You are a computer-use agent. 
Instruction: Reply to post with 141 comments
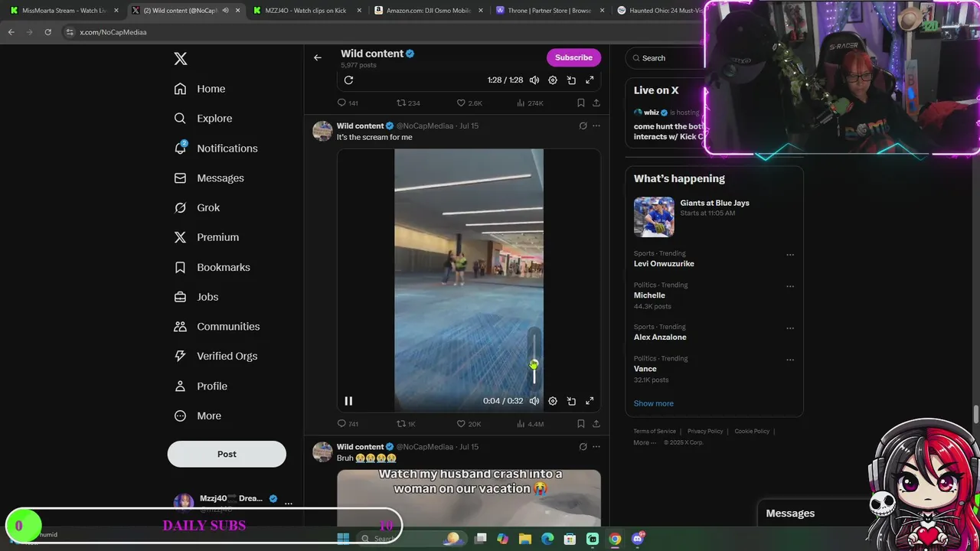[x=348, y=103]
